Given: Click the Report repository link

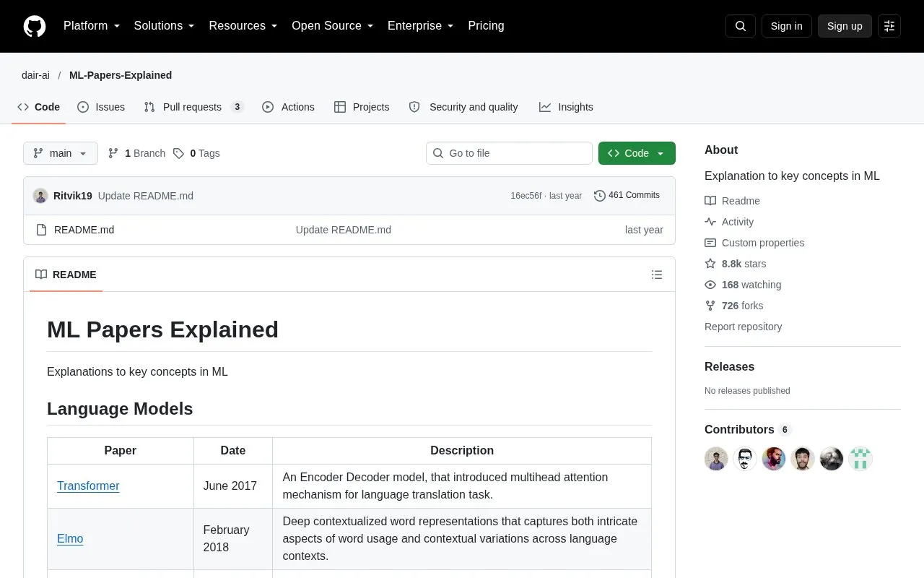Looking at the screenshot, I should click(743, 327).
